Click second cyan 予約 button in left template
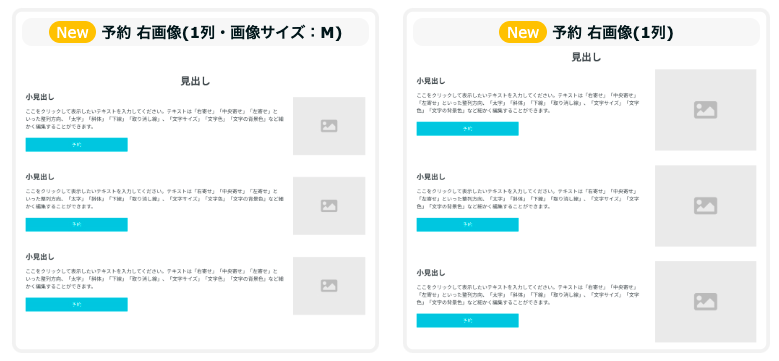 pos(77,224)
